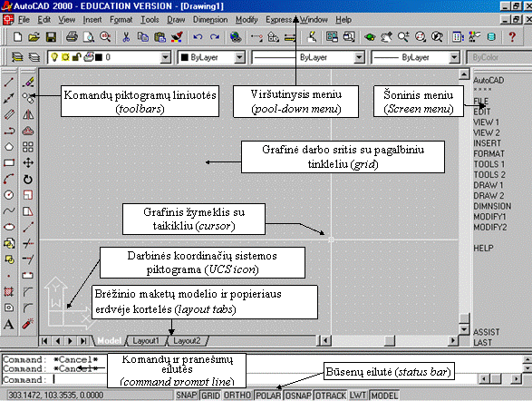The height and width of the screenshot is (401, 532).
Task: Click the Zoom Previous icon
Action: click(437, 36)
